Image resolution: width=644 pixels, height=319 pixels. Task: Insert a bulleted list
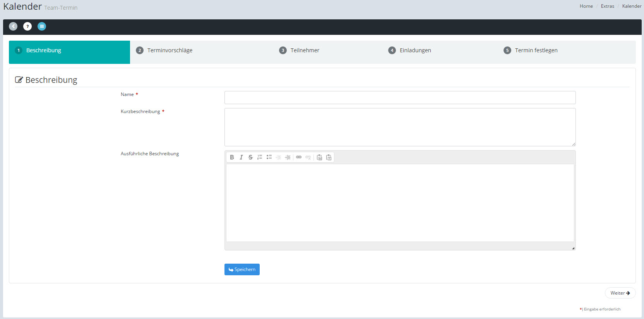269,157
